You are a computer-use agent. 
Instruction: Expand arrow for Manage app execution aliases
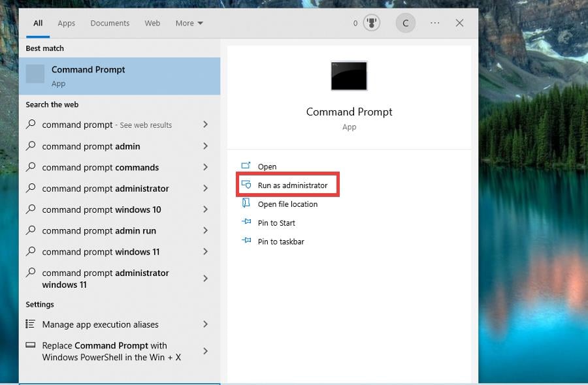coord(205,324)
